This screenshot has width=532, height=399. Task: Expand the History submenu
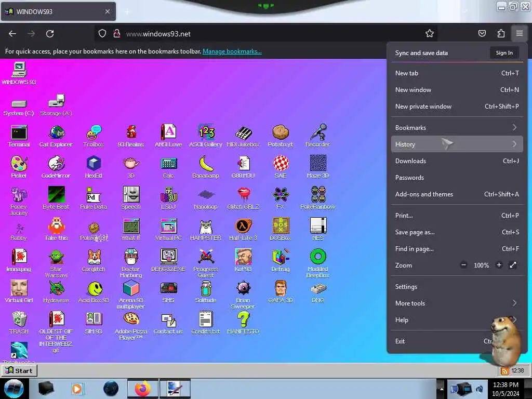(x=457, y=144)
